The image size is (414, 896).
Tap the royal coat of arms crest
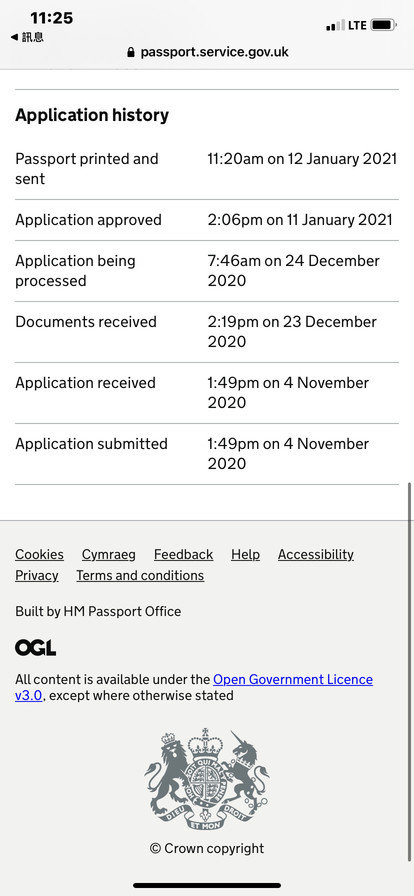tap(206, 779)
